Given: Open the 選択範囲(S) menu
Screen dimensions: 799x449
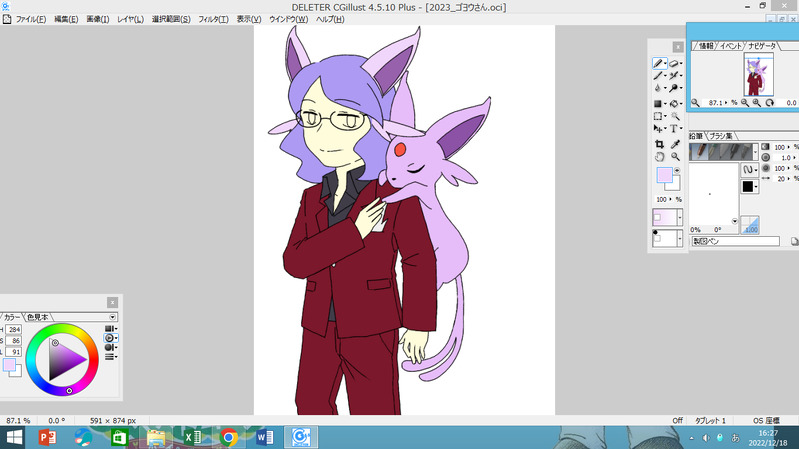Looking at the screenshot, I should [171, 19].
